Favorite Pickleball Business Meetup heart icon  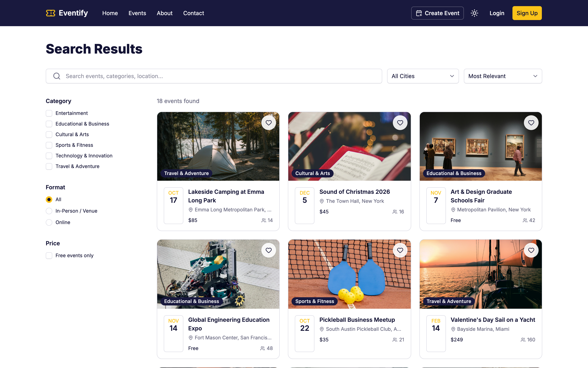pos(400,250)
